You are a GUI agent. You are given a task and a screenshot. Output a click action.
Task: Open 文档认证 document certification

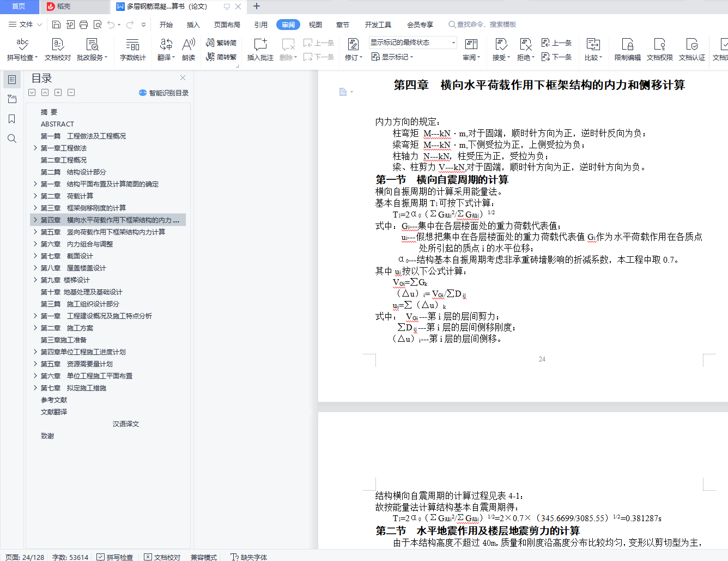tap(692, 49)
